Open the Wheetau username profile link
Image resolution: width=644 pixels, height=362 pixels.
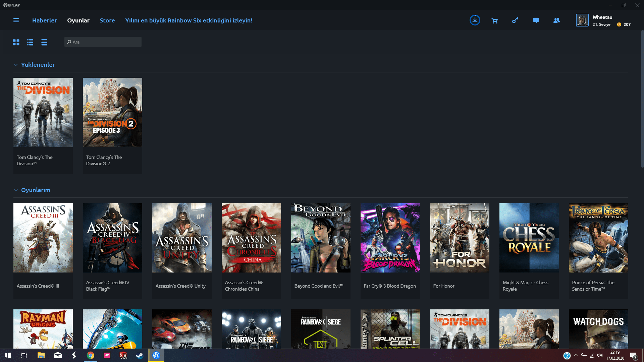click(x=602, y=17)
